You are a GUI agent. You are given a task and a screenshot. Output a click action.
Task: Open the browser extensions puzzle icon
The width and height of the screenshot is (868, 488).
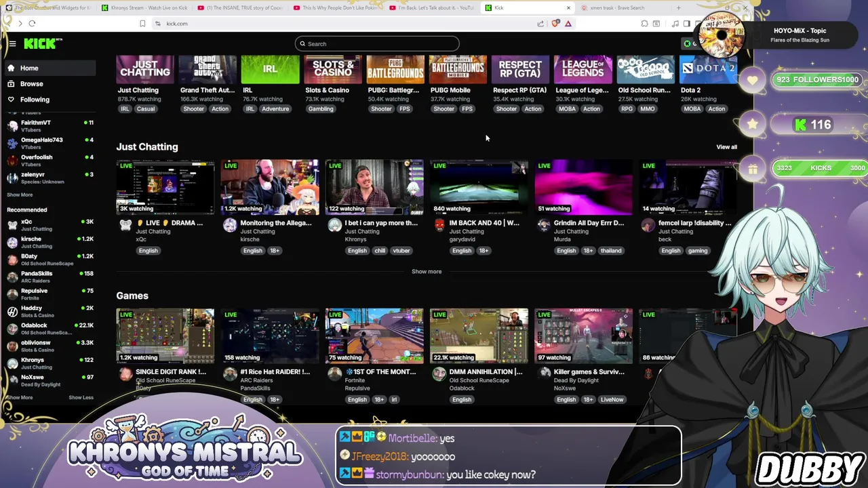(644, 24)
